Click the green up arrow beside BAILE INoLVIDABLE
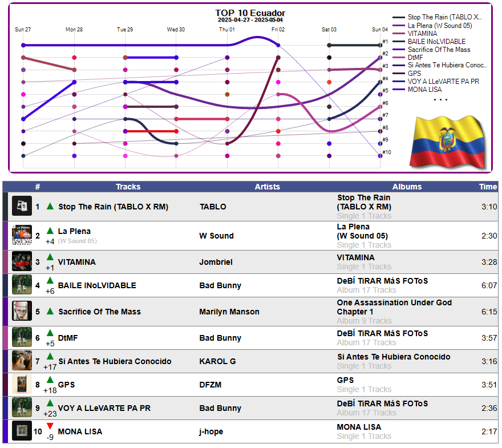Viewport: 502px width, 448px height. tap(50, 281)
